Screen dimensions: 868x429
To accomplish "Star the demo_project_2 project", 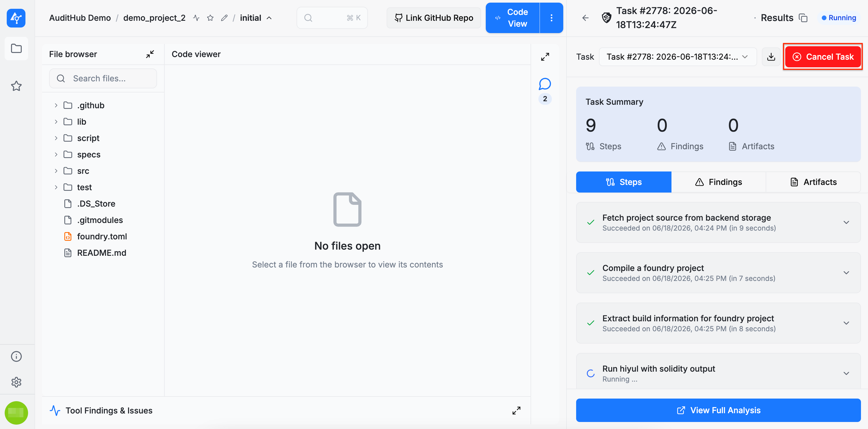I will [210, 18].
